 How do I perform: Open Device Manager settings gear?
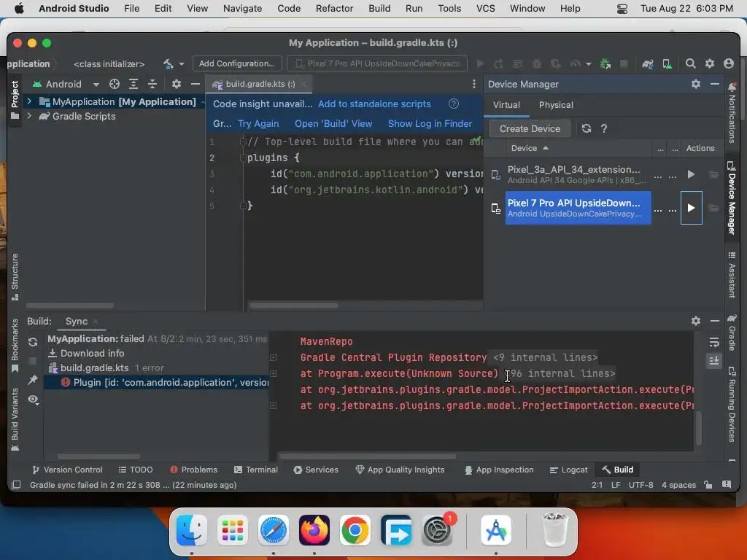click(695, 85)
